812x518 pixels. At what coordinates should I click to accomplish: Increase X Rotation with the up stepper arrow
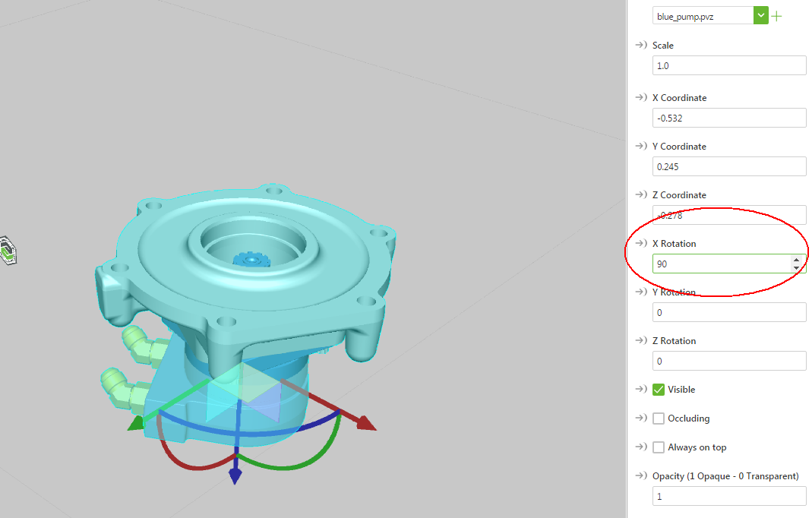tap(797, 260)
